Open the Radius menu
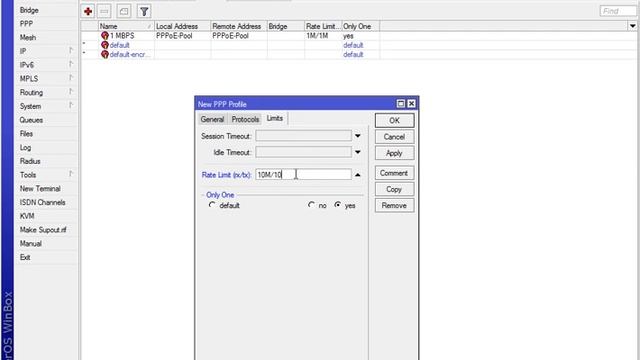Screen dimensions: 640x360 click(x=30, y=161)
